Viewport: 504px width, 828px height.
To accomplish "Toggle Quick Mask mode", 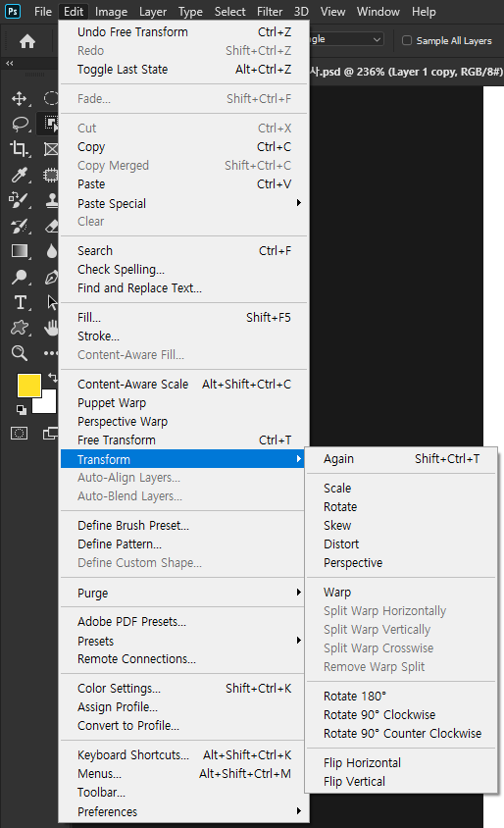I will (x=20, y=434).
